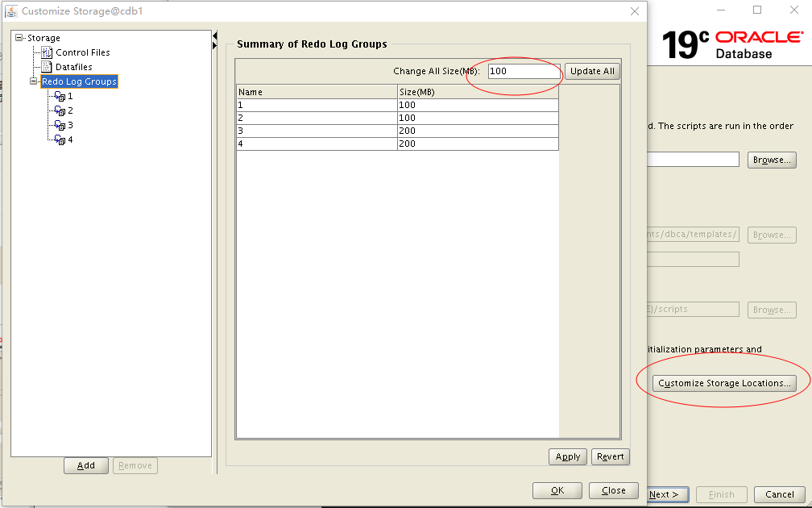
Task: Click redo log group 3 icon in tree
Action: point(60,126)
